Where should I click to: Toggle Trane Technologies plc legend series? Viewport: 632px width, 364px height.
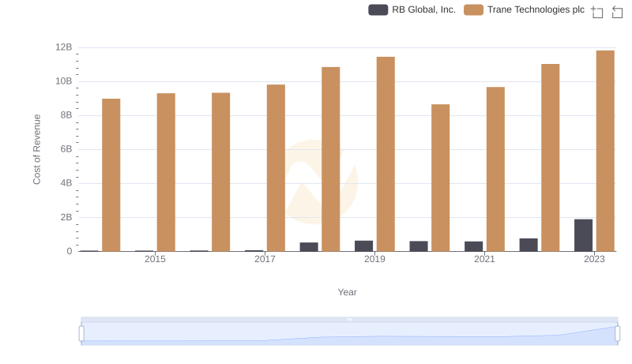(x=524, y=9)
